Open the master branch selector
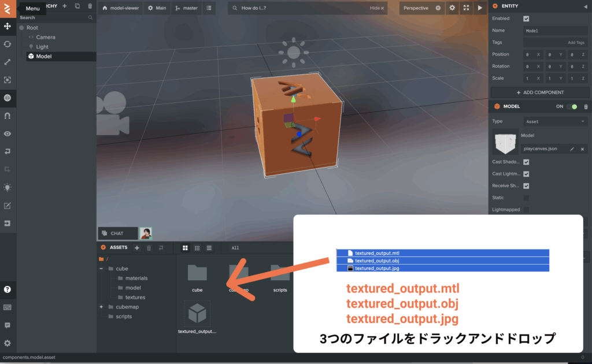 pyautogui.click(x=187, y=8)
